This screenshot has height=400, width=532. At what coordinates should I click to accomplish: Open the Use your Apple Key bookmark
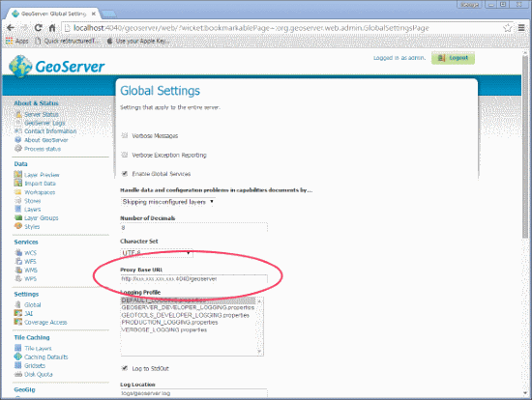(x=137, y=41)
